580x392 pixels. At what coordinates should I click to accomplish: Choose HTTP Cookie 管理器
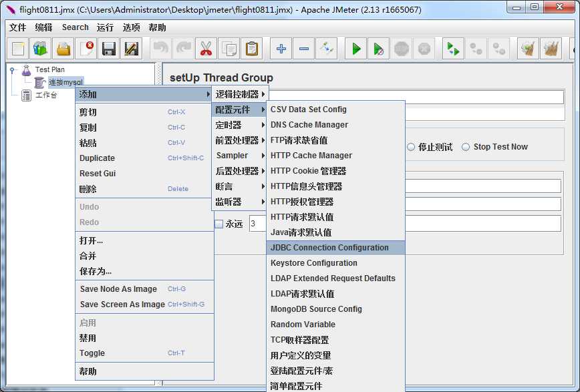[x=335, y=171]
